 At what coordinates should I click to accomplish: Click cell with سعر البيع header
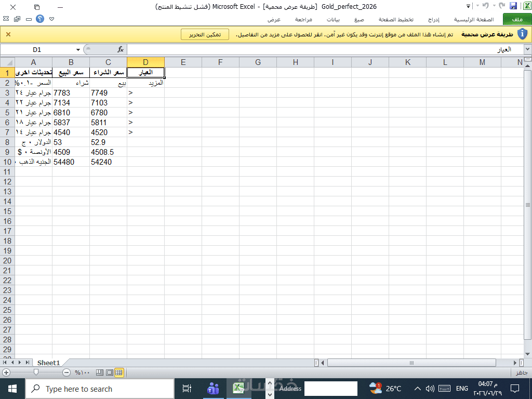pyautogui.click(x=71, y=73)
